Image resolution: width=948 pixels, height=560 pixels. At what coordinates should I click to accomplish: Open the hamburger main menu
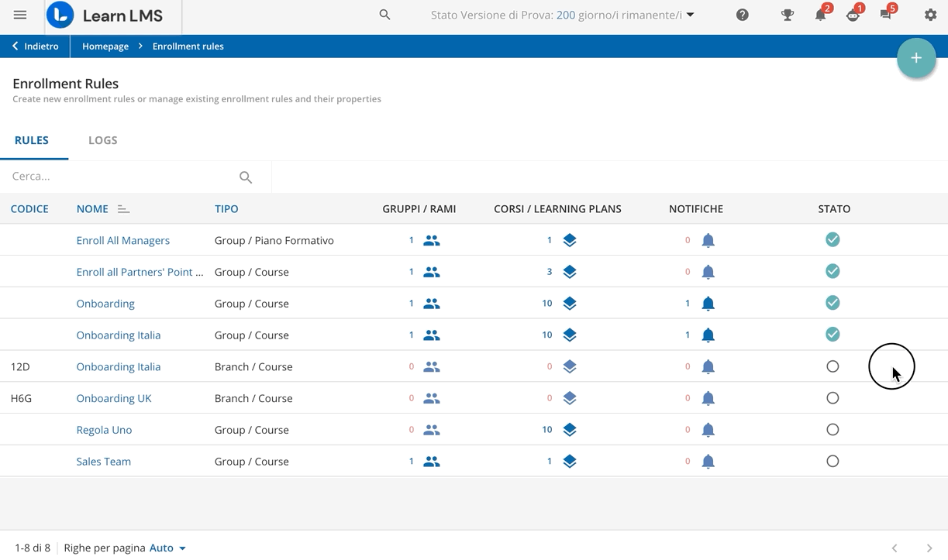coord(20,15)
